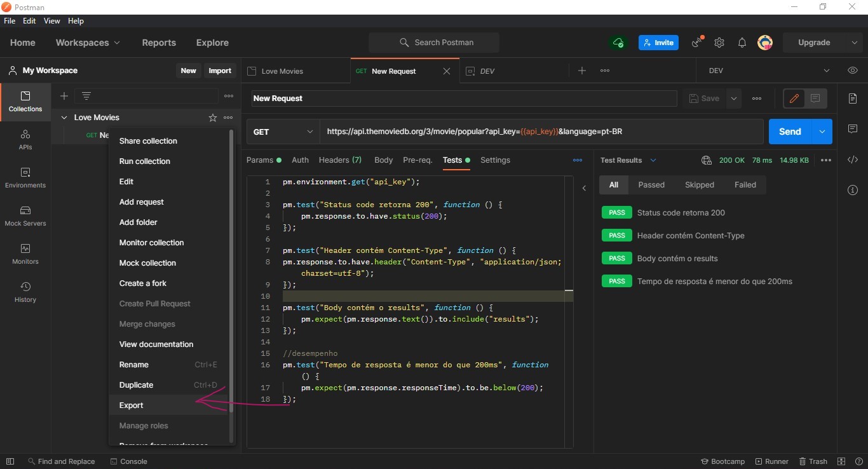Open the Trash from the status bar

pos(813,461)
